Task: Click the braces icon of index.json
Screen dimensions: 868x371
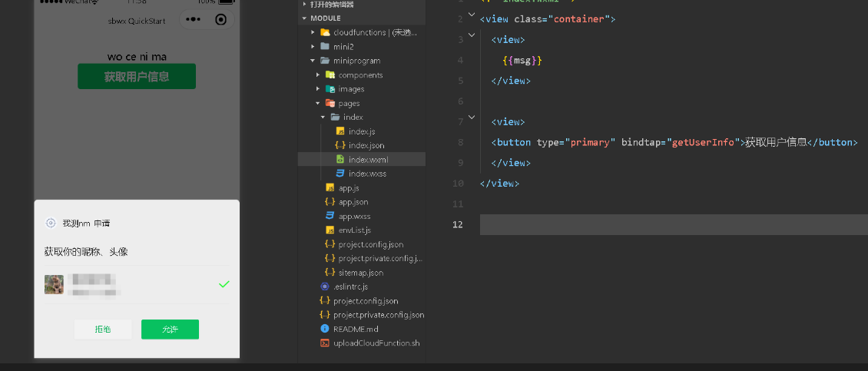Action: coord(340,146)
